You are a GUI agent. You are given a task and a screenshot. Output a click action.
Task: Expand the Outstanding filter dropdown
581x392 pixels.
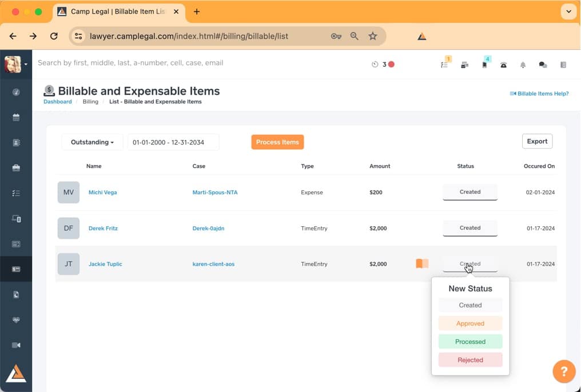[92, 142]
